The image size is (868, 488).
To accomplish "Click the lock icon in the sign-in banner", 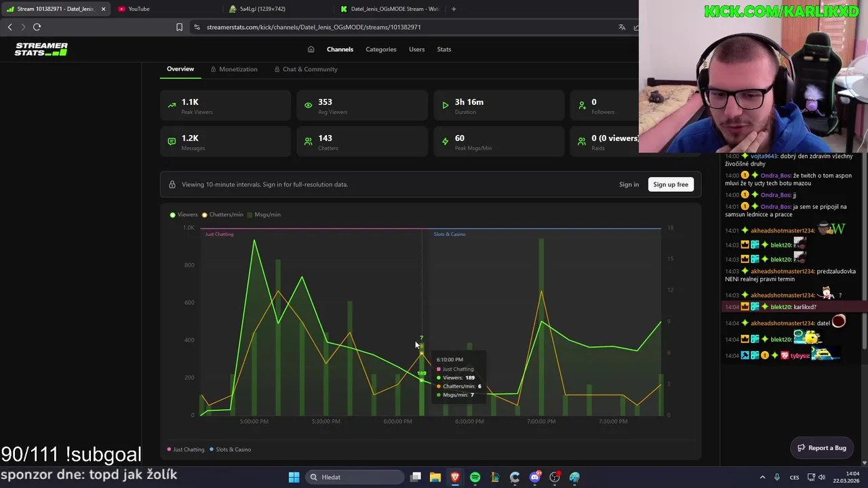I will (172, 184).
